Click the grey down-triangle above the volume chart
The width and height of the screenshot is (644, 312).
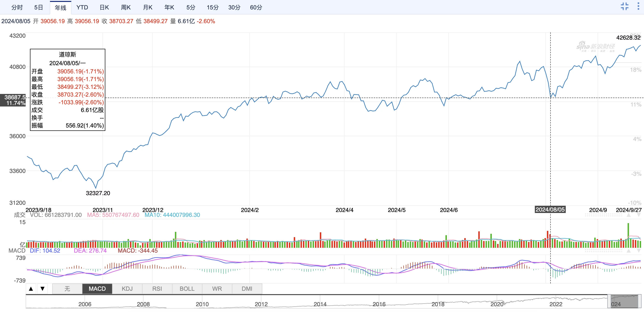639,215
